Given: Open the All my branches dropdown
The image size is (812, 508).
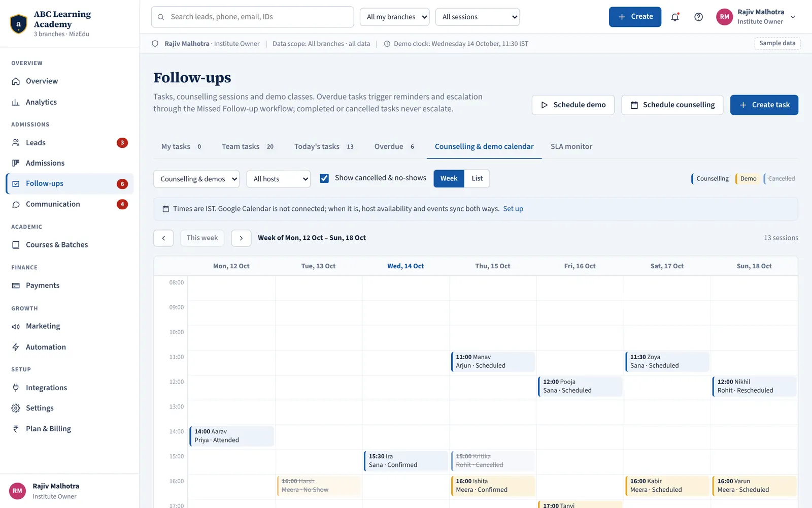Looking at the screenshot, I should (x=394, y=17).
